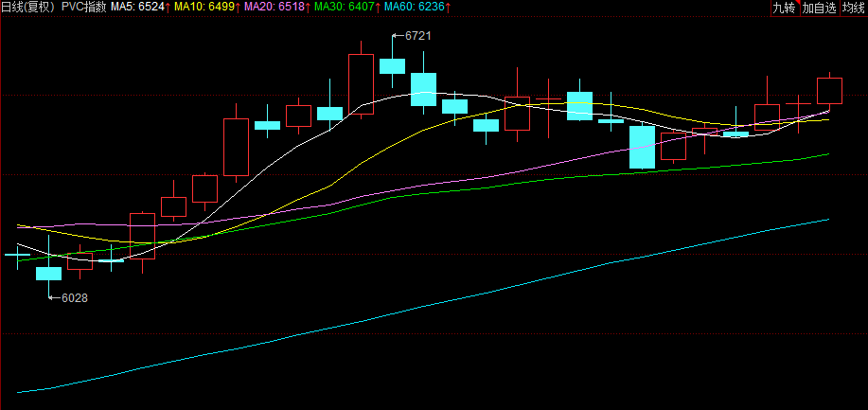868x410 pixels.
Task: Click the 九转 button
Action: pyautogui.click(x=786, y=8)
